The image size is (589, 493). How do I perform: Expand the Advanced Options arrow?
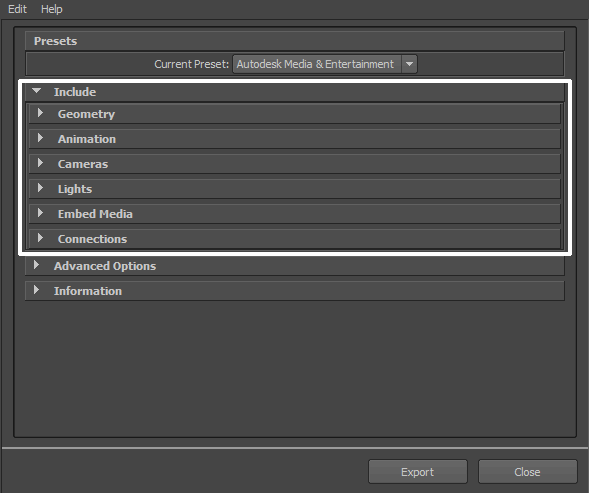[x=36, y=265]
